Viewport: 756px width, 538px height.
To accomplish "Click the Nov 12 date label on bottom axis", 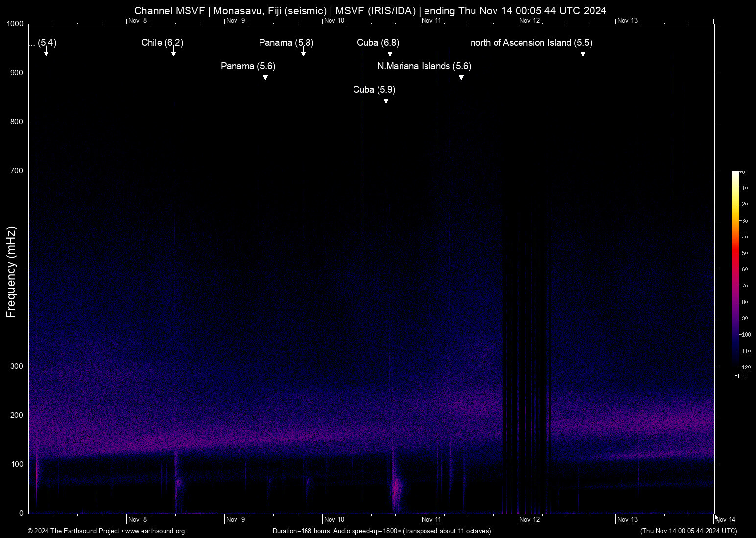I will point(530,519).
